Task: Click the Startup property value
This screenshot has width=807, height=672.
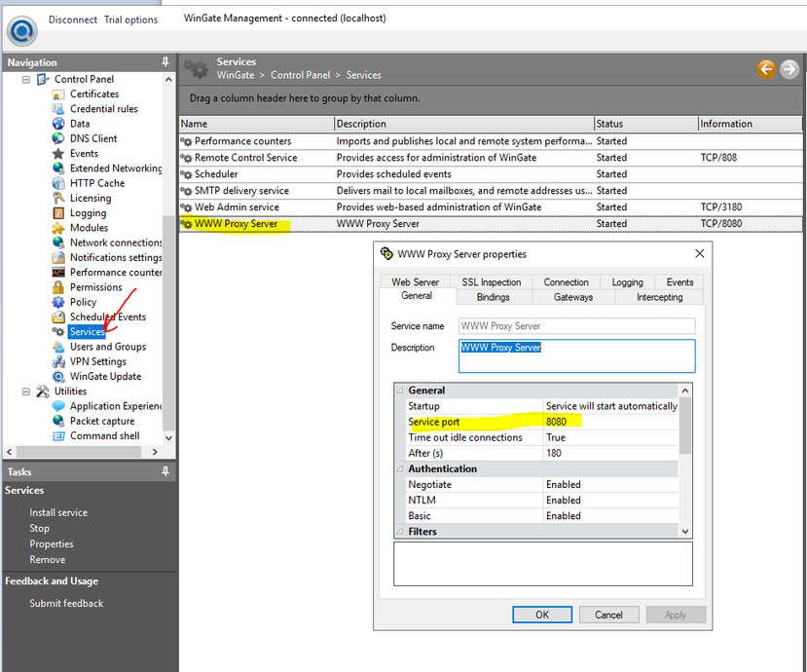Action: coord(611,406)
